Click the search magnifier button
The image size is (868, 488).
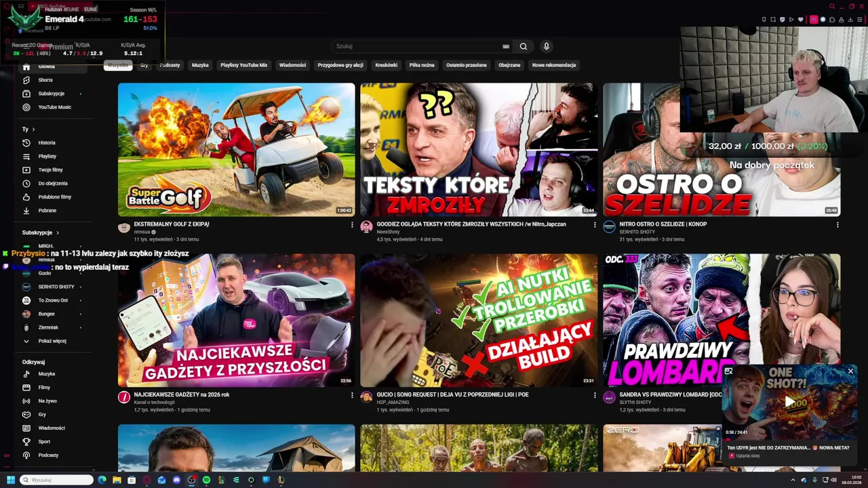524,47
